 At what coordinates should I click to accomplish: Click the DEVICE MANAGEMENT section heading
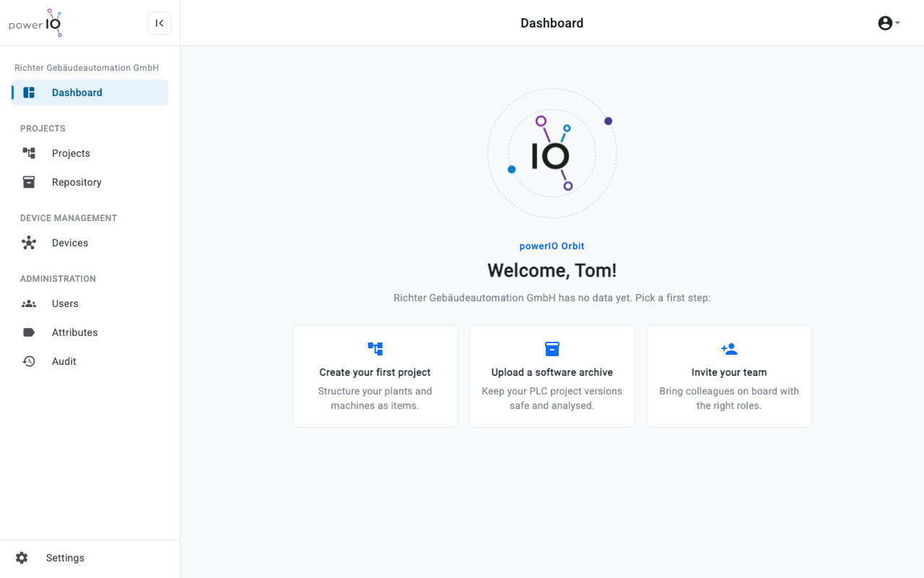click(69, 218)
